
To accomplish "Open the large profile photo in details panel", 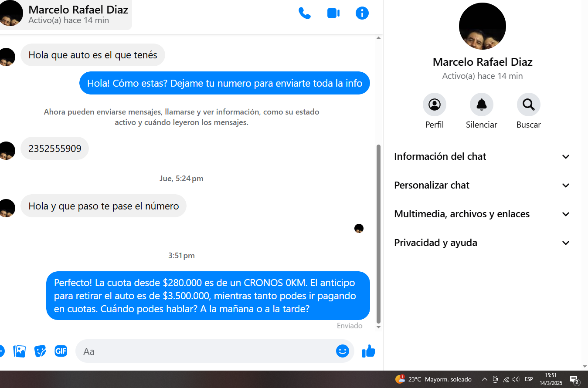I will click(x=483, y=26).
